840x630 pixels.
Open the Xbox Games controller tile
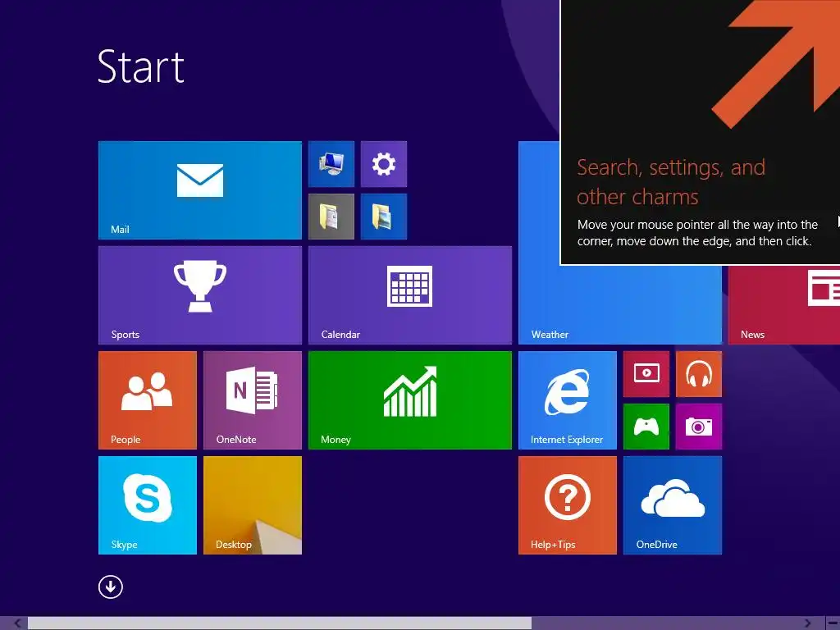click(646, 427)
